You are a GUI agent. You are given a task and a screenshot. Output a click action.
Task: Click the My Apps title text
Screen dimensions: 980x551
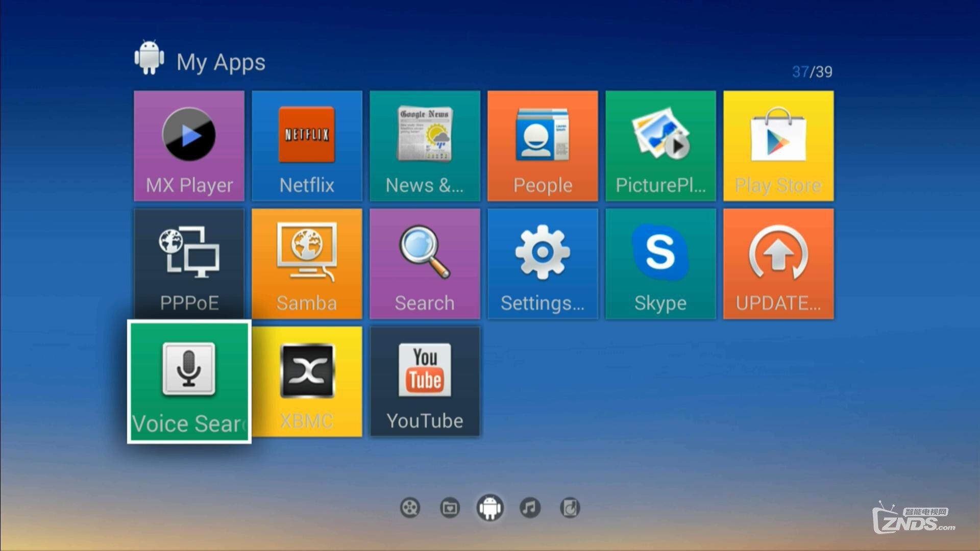[221, 63]
